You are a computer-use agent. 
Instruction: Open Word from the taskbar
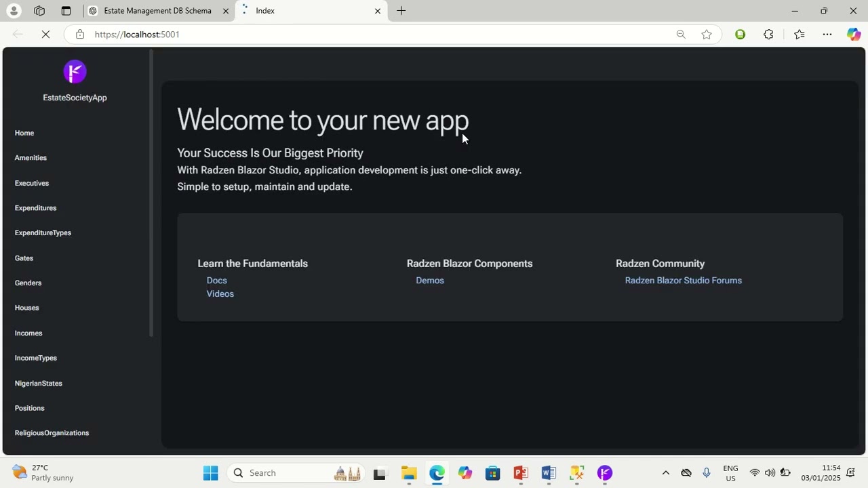pos(549,473)
